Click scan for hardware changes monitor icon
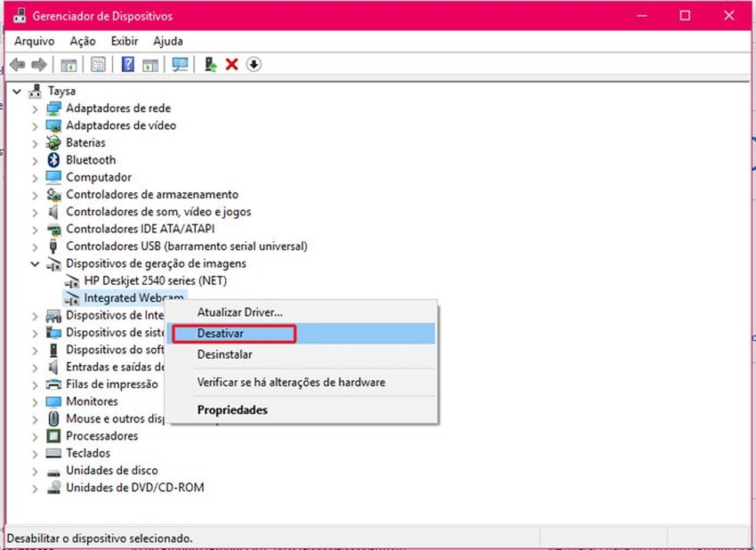Screen dimensions: 756x550 pyautogui.click(x=180, y=64)
